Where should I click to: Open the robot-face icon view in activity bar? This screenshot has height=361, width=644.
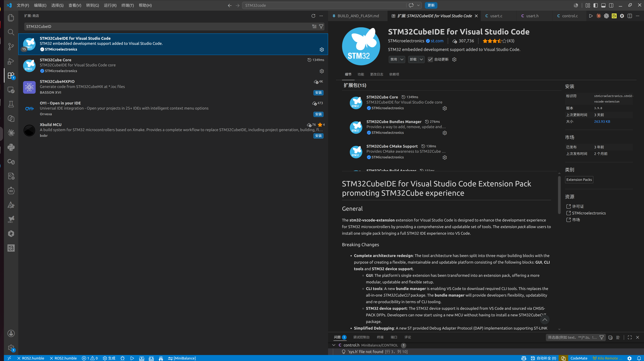tap(11, 191)
